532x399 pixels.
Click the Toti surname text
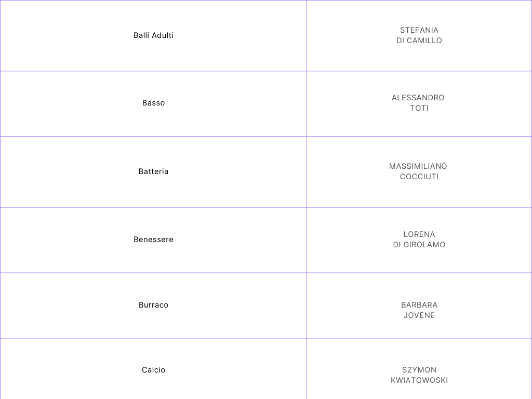(x=419, y=108)
